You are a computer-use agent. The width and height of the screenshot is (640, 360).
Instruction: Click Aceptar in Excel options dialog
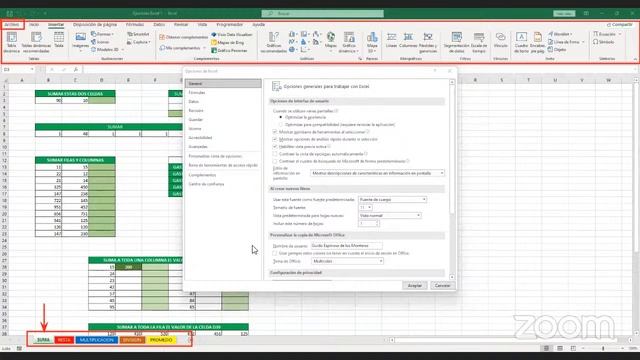(415, 286)
